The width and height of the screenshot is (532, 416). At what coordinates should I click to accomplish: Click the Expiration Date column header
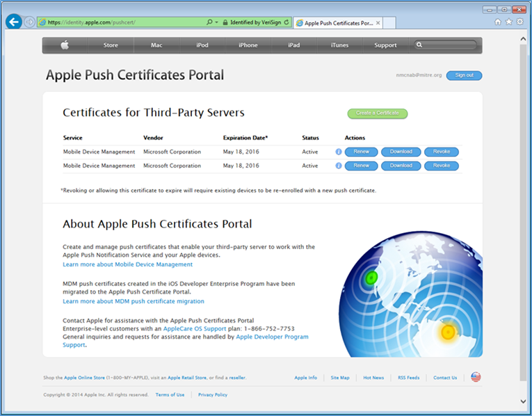pos(245,138)
